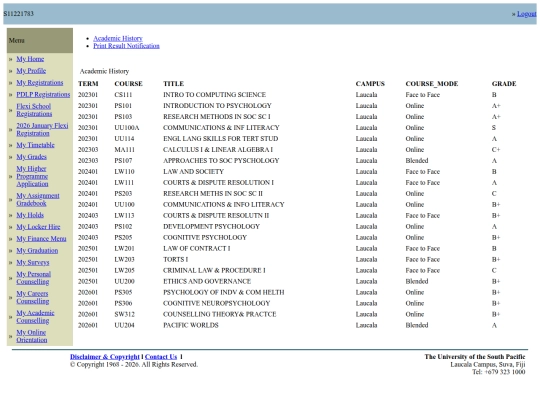Image resolution: width=540 pixels, height=405 pixels.
Task: Click title PACIFIC WORLDS
Action: pyautogui.click(x=191, y=325)
